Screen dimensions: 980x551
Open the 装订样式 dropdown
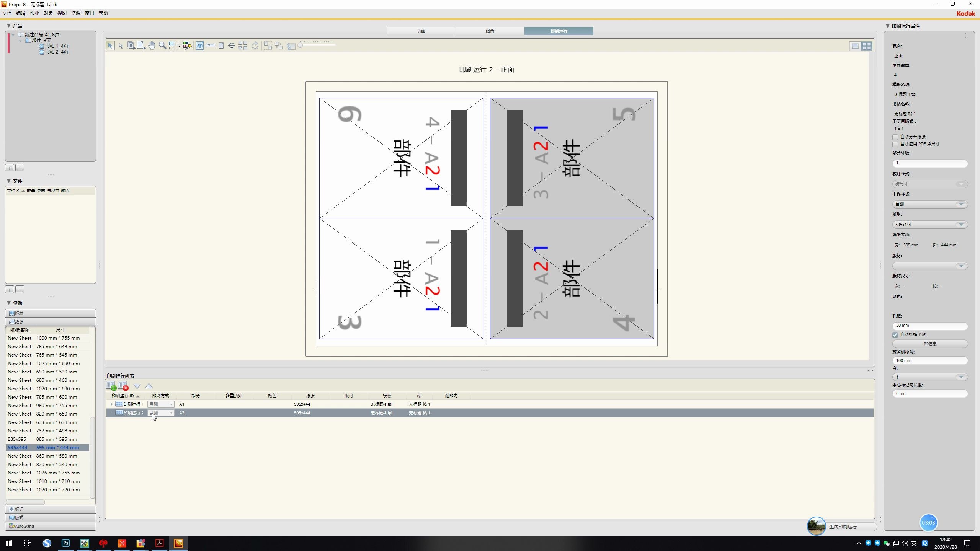(x=930, y=184)
